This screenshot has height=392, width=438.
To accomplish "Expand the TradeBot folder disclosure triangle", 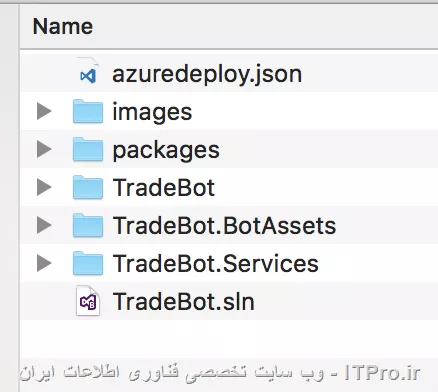I will (x=44, y=187).
